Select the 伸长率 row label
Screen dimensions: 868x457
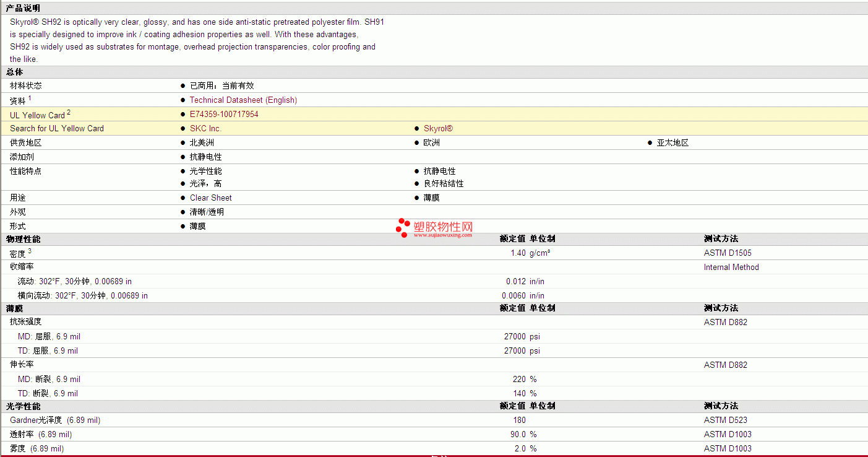22,365
